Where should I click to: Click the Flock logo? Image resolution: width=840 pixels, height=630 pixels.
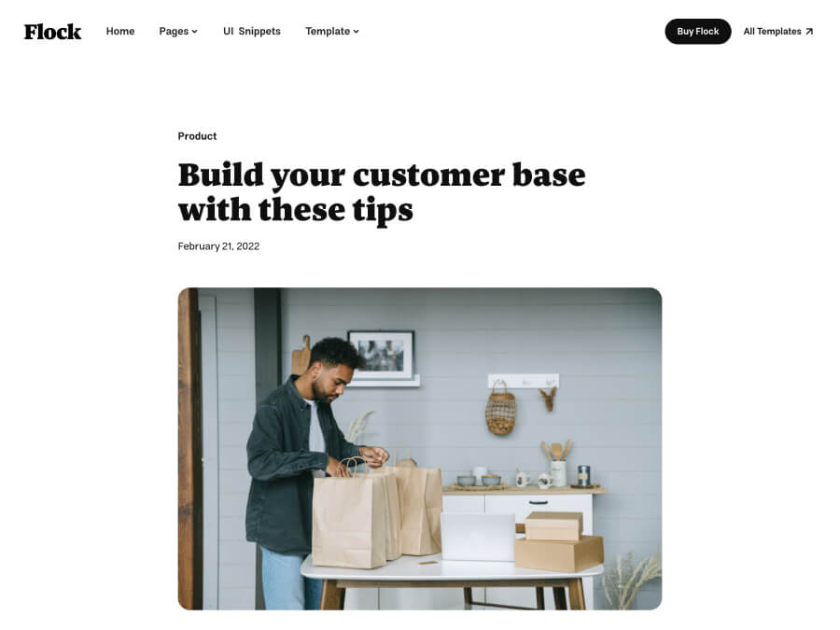(52, 32)
